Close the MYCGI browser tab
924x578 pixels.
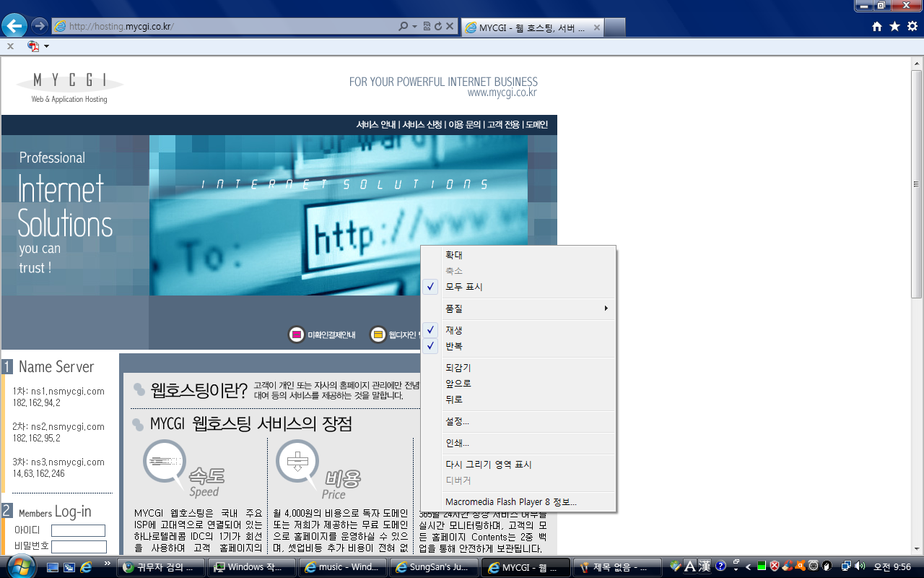coord(596,27)
